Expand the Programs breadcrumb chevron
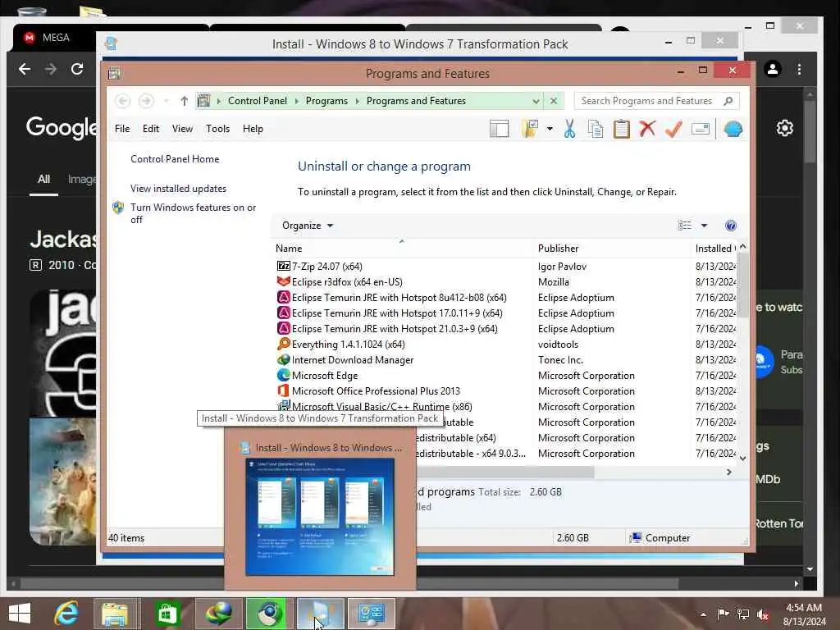Screen dimensions: 840x630 point(357,101)
